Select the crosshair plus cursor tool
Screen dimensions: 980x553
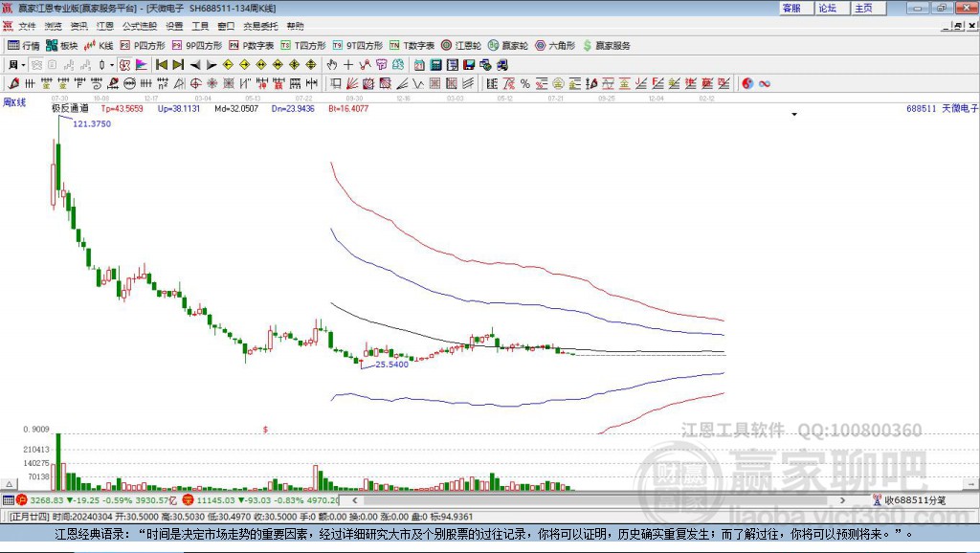point(348,64)
